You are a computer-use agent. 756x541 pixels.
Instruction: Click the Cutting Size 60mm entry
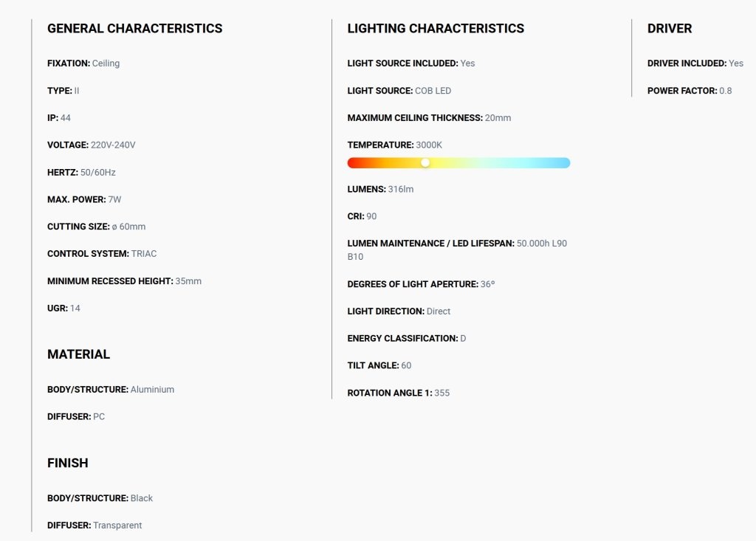97,227
